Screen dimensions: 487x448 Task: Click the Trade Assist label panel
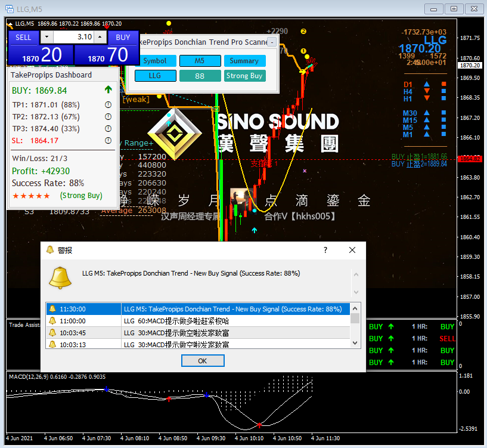tap(24, 325)
